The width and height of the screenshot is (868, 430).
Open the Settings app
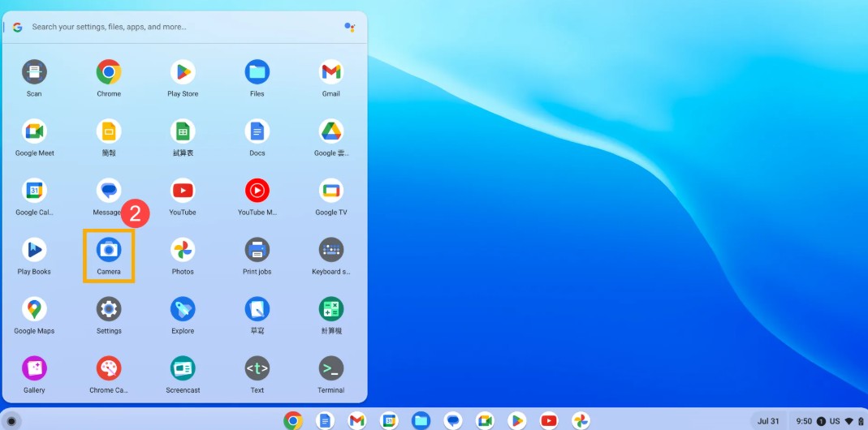coord(109,309)
